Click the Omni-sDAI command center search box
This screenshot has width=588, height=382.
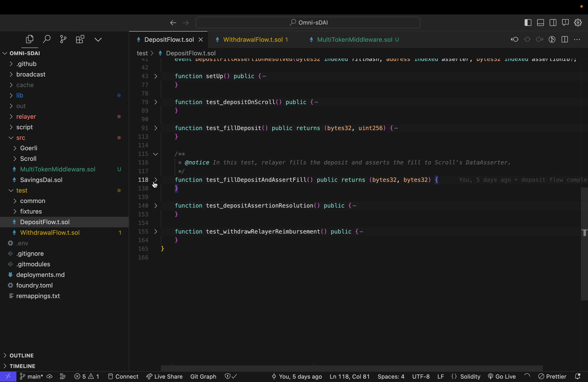[308, 23]
